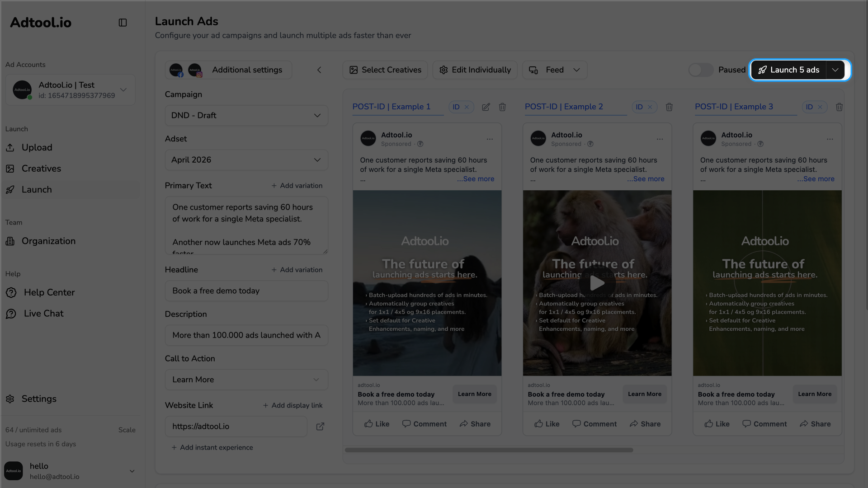868x488 pixels.
Task: Delete the Example 1 ad with the trash icon
Action: coord(502,107)
